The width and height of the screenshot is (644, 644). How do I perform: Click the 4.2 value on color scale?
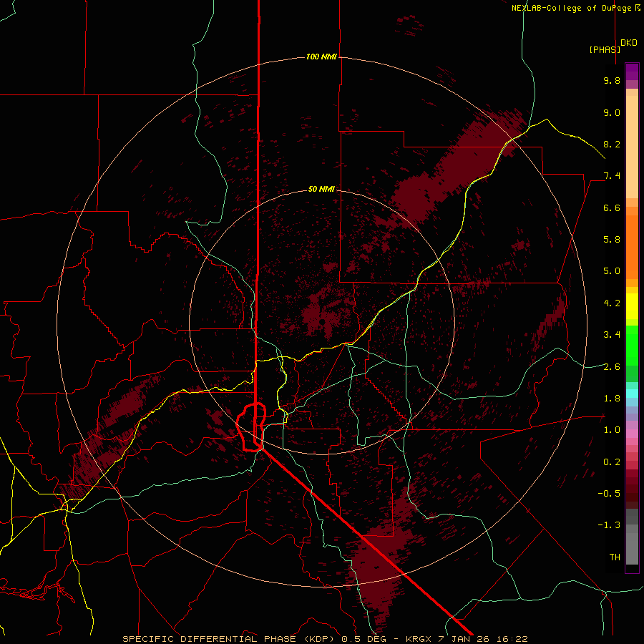click(612, 303)
